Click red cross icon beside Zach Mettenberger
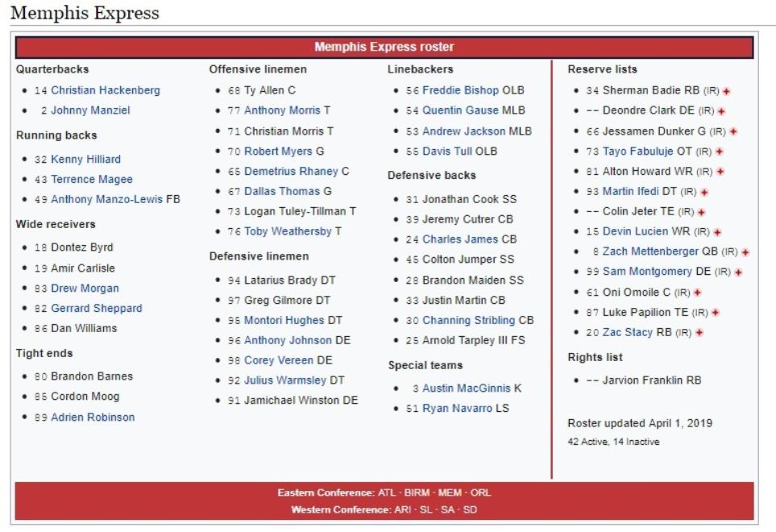The width and height of the screenshot is (776, 532). [x=745, y=252]
